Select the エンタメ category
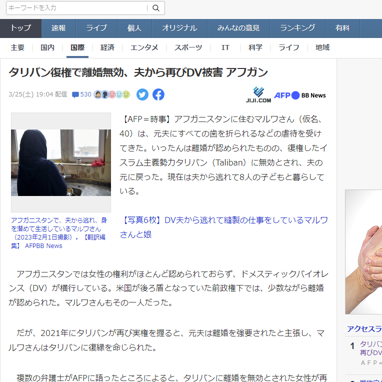Image resolution: width=382 pixels, height=382 pixels. [144, 48]
